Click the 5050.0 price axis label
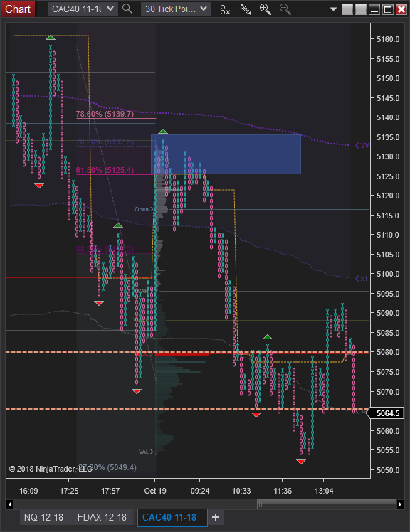410x532 pixels. coord(388,470)
